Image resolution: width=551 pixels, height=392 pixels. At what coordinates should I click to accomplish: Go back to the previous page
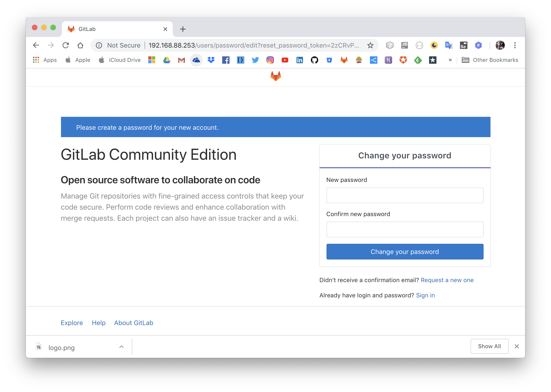tap(36, 45)
